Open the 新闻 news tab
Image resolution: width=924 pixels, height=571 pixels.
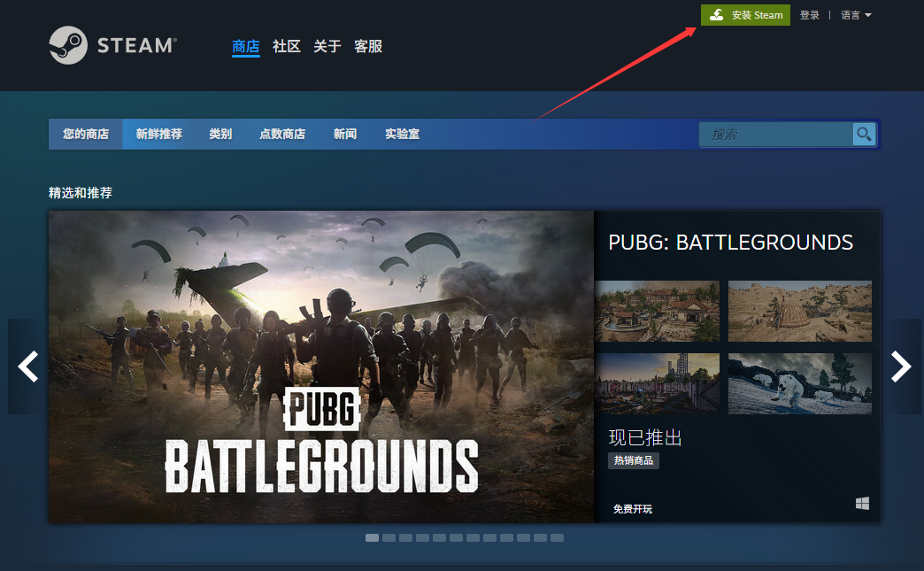coord(345,135)
